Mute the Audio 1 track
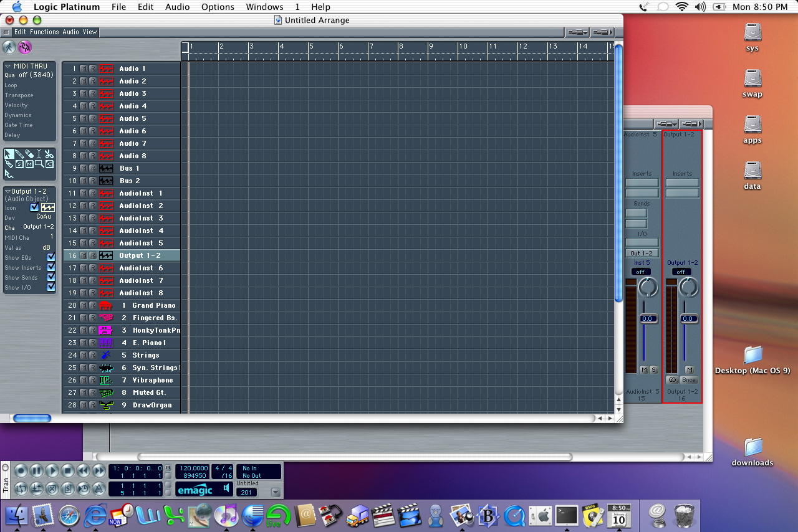 point(84,69)
